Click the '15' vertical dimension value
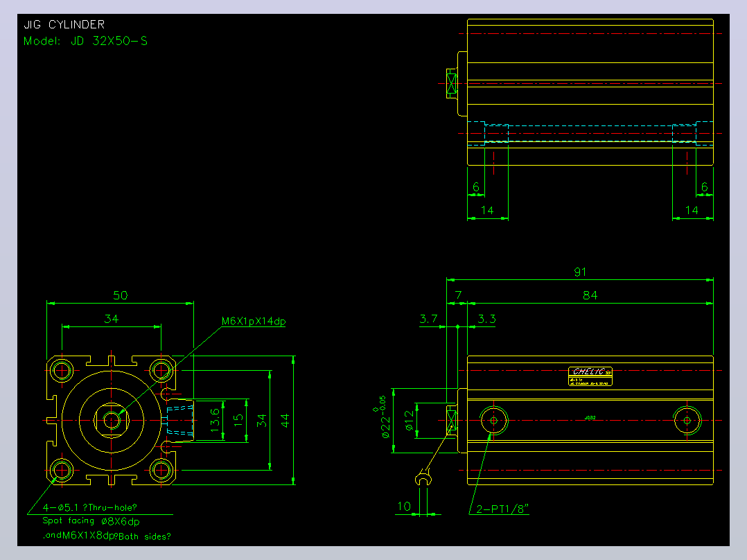The height and width of the screenshot is (560, 747). (238, 420)
